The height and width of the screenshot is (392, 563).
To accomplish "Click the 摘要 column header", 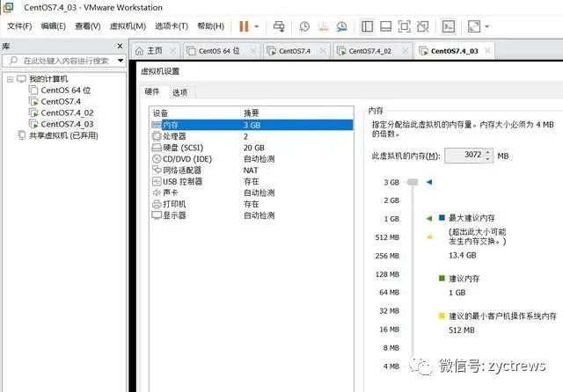I will (x=252, y=113).
